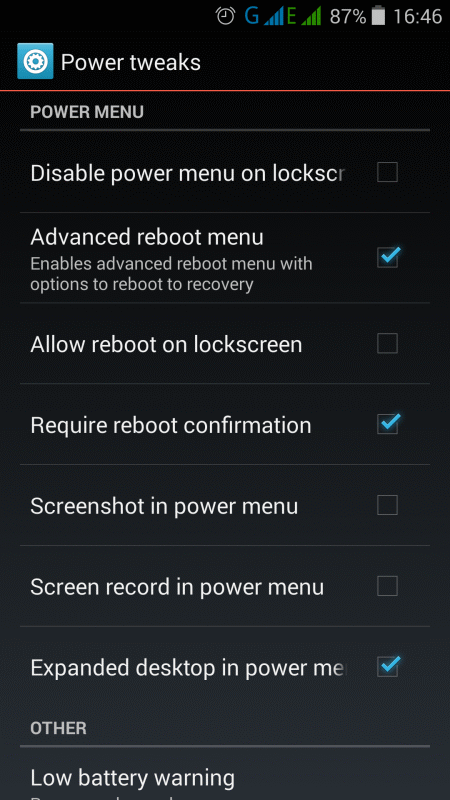Tap the Require reboot confirmation label
Viewport: 450px width, 800px height.
(x=171, y=425)
